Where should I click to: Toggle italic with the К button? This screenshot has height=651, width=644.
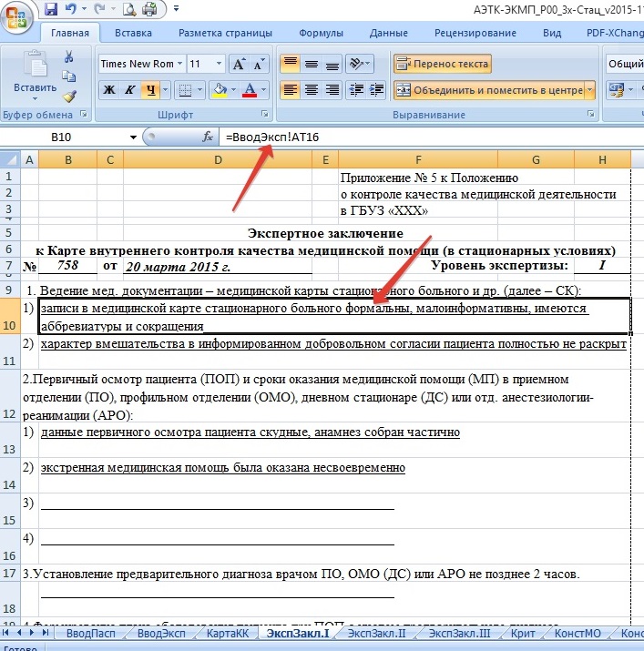click(x=130, y=89)
